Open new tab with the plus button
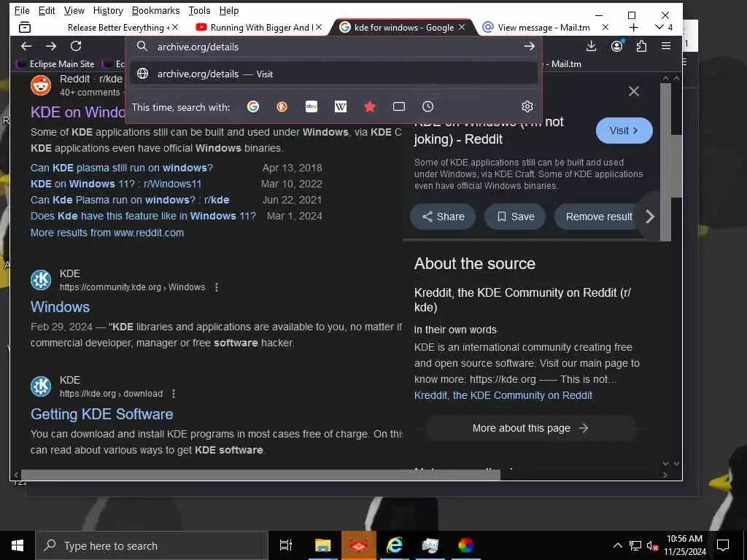This screenshot has width=747, height=560. pyautogui.click(x=634, y=28)
